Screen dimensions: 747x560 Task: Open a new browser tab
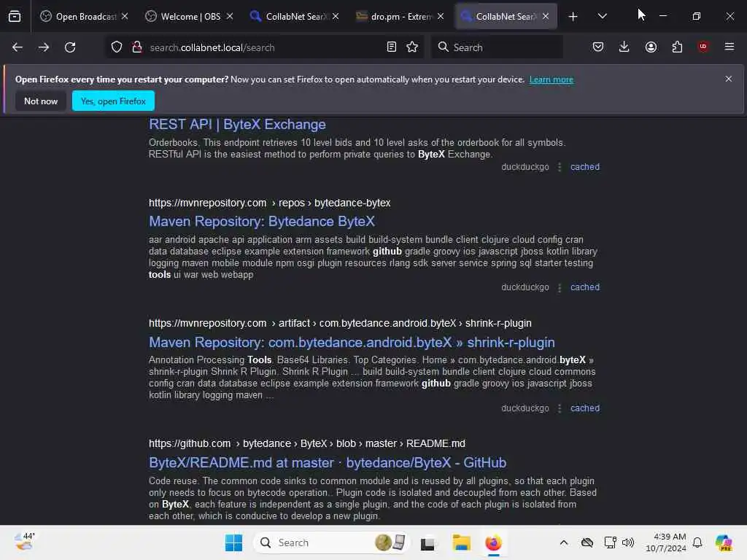[x=573, y=17]
